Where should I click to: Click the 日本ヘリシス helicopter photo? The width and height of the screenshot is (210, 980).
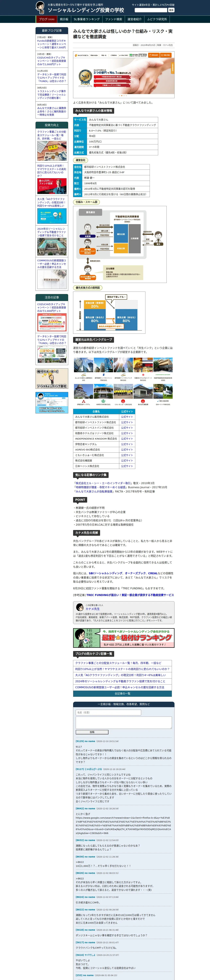pyautogui.click(x=163, y=392)
